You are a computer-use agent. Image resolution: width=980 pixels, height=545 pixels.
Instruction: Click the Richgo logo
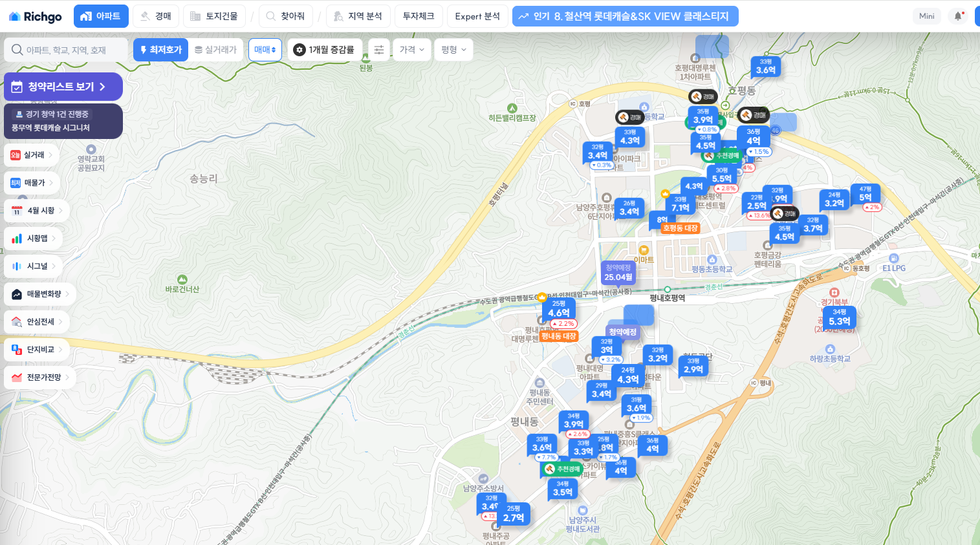36,16
